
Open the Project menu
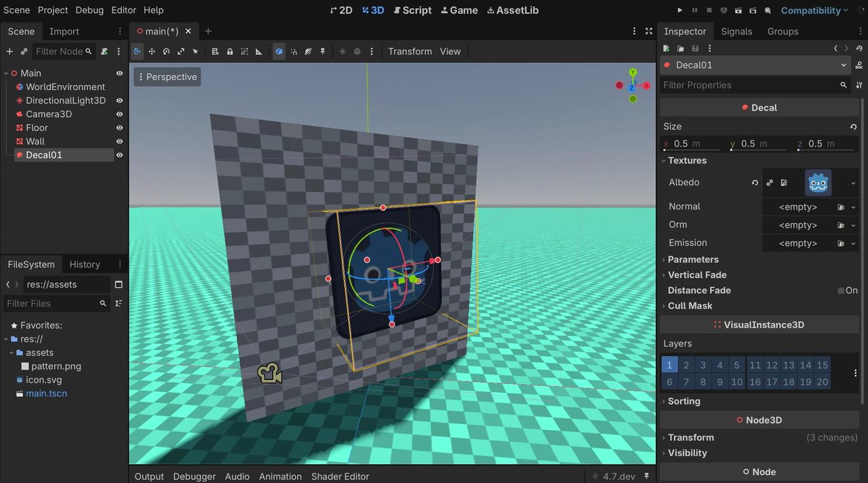[x=53, y=10]
